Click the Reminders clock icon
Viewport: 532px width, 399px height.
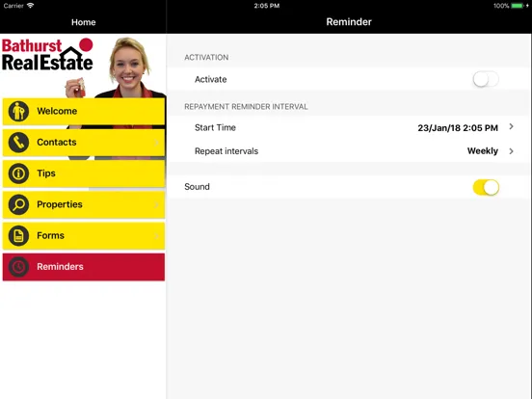tap(18, 267)
